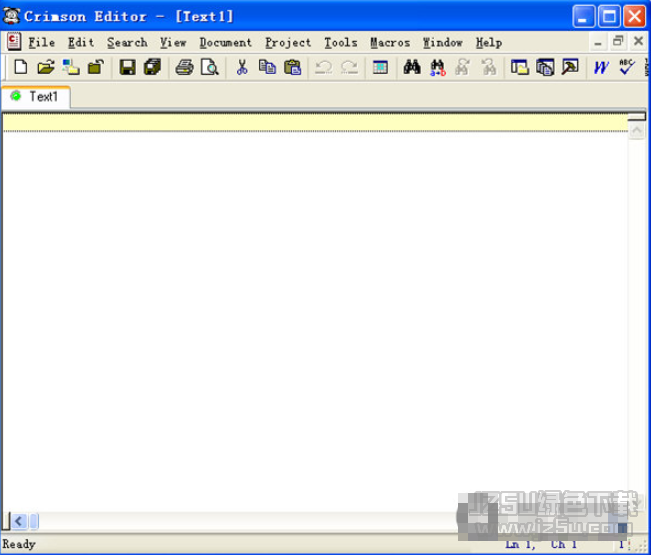Open the Search menu

(127, 42)
